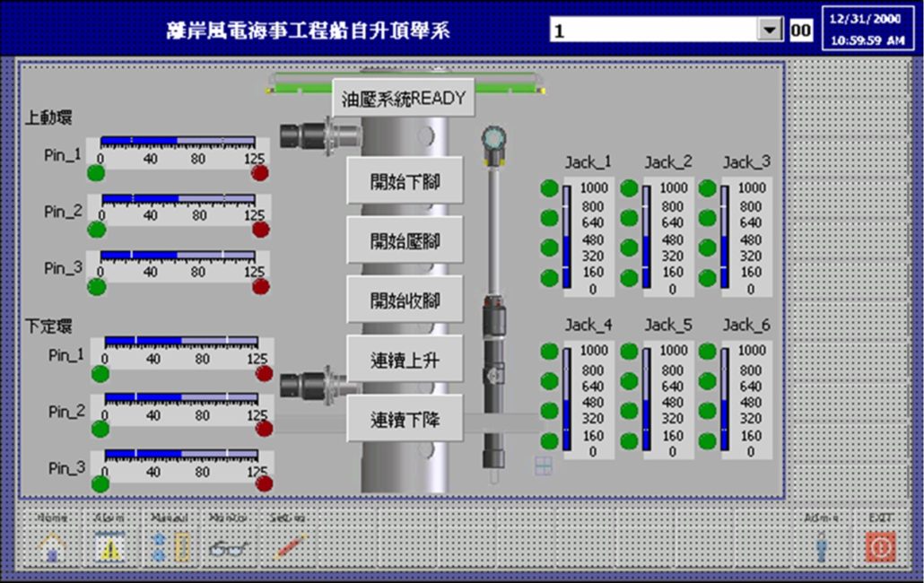Click 上動環 Pin_1 red indicator lamp
This screenshot has width=924, height=583.
click(260, 173)
